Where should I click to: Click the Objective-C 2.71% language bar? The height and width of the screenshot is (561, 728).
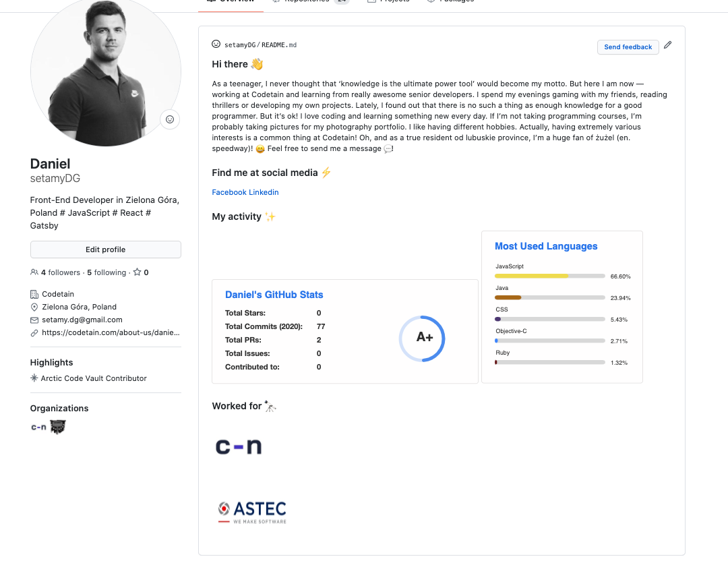pos(550,341)
